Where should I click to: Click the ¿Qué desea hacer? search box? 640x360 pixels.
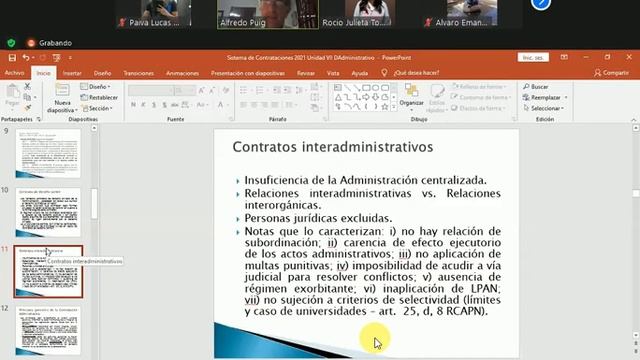[x=416, y=73]
